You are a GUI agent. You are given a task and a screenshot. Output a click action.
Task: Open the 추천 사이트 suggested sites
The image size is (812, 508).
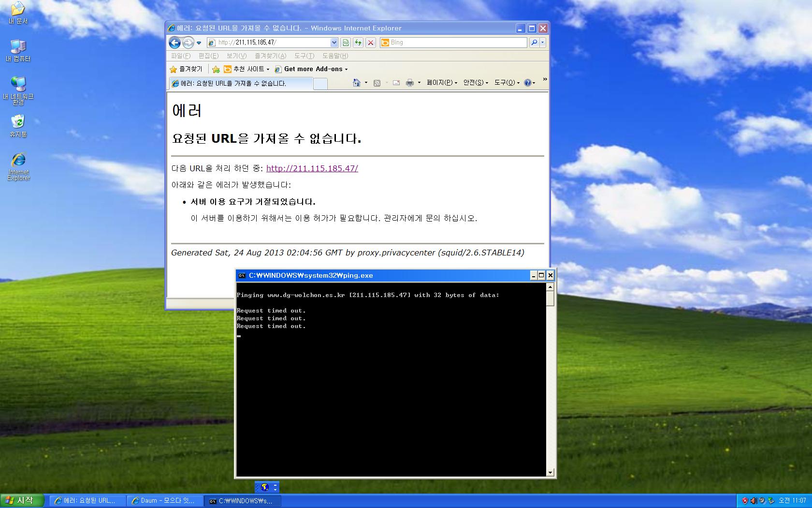click(x=246, y=69)
